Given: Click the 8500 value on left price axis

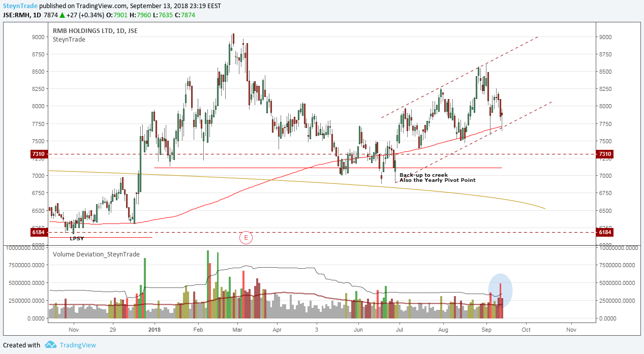Looking at the screenshot, I should pos(39,72).
